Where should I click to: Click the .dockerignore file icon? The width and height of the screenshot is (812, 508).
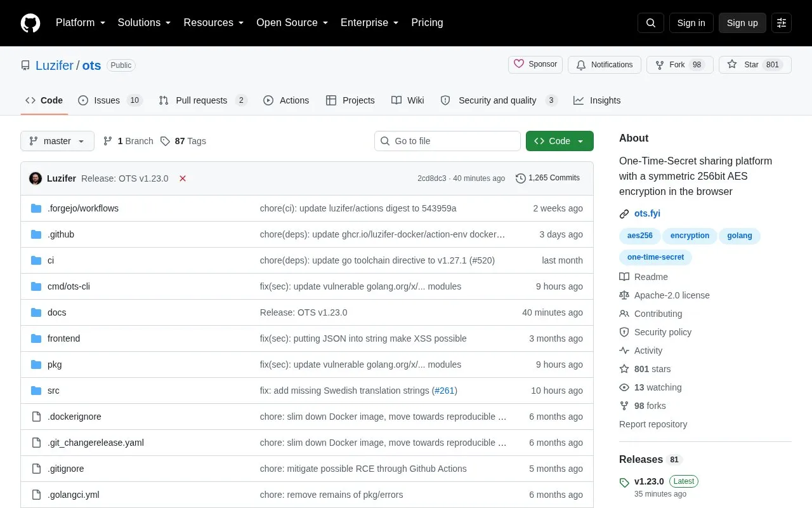pyautogui.click(x=36, y=417)
